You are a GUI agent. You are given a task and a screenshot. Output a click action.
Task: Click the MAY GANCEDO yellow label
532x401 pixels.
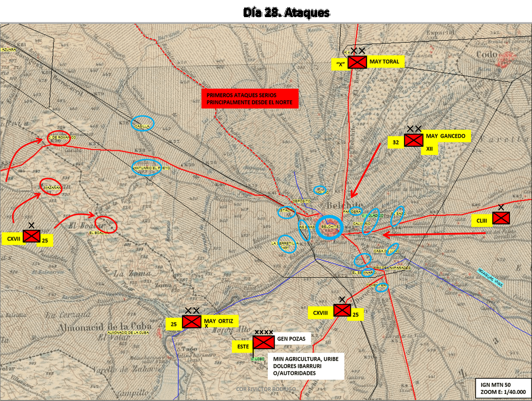click(x=447, y=136)
